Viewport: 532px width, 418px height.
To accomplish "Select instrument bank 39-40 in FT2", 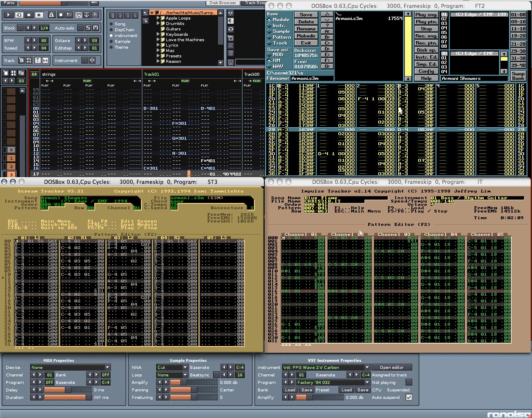I will tap(518, 65).
